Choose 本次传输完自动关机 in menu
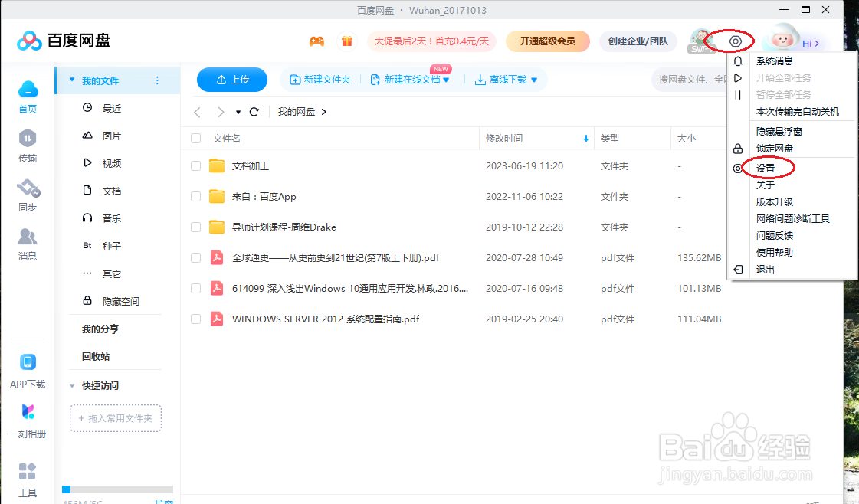This screenshot has width=859, height=504. tap(798, 111)
